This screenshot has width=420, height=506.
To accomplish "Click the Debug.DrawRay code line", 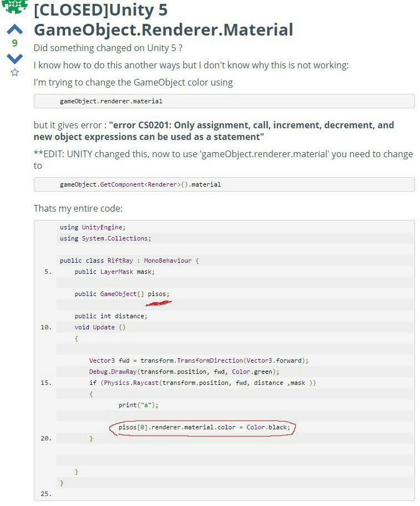I will (184, 372).
